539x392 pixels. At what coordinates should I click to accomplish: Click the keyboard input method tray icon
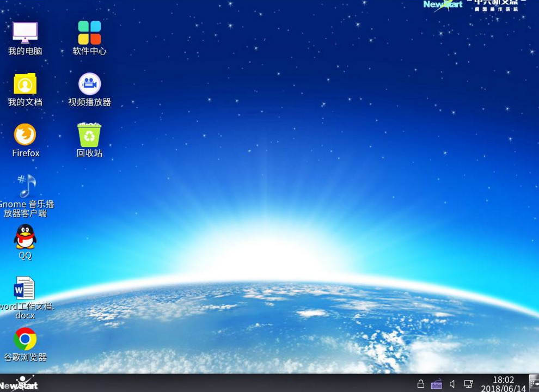[436, 384]
